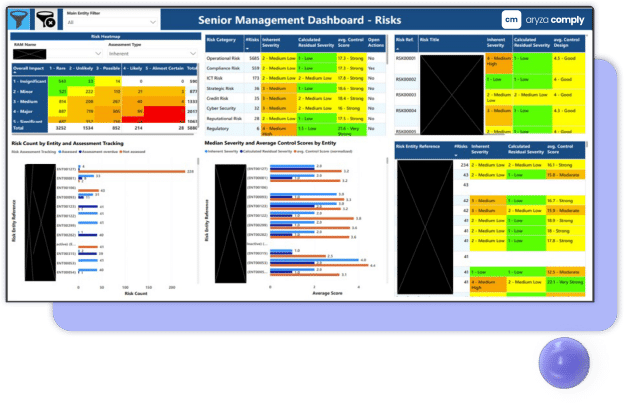Open the RAM Name dropdown
The image size is (624, 403).
point(58,53)
